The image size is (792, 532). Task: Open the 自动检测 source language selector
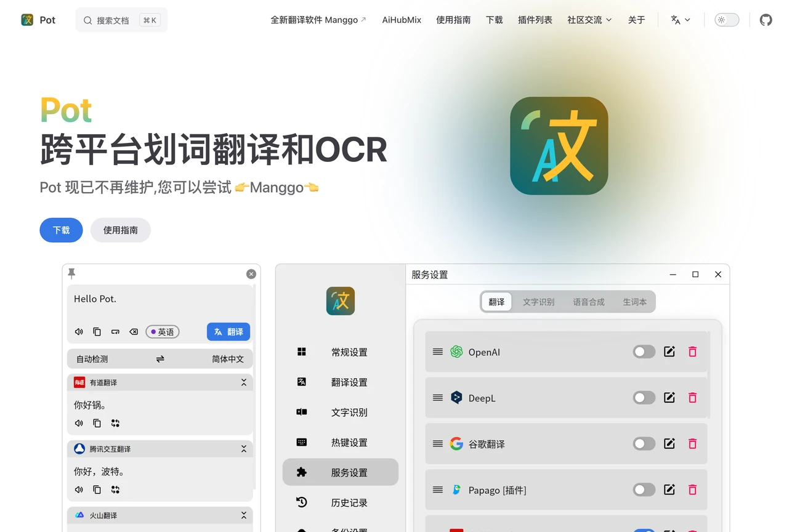[92, 359]
